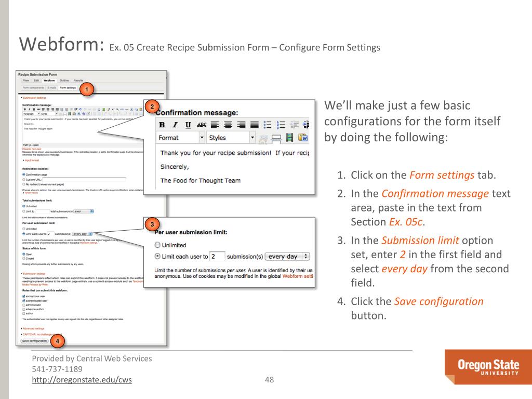Set form status to Open
This screenshot has height=399, width=532.
coord(24,254)
